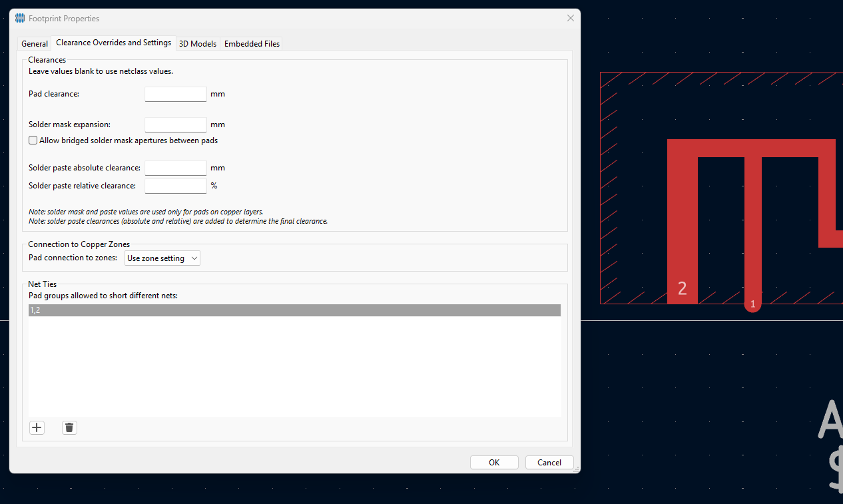Click the KiCad icon in title bar
Viewport: 843px width, 504px height.
click(x=20, y=19)
